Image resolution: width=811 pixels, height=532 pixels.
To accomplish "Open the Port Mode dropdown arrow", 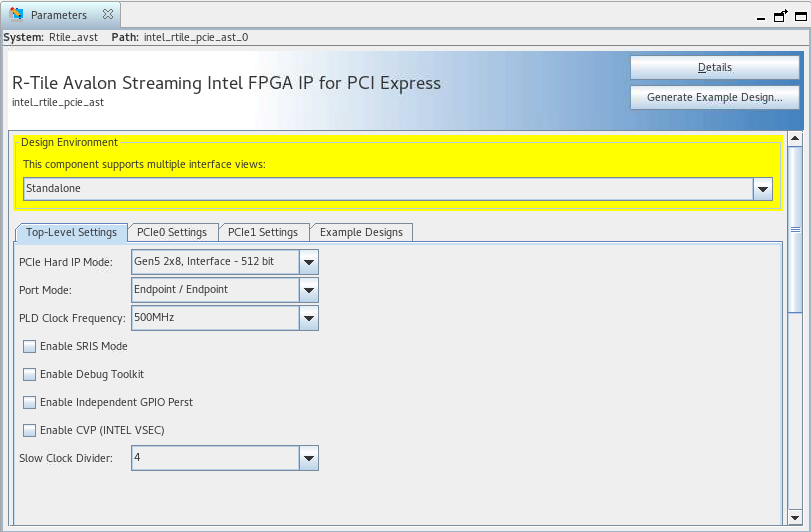I will (309, 290).
